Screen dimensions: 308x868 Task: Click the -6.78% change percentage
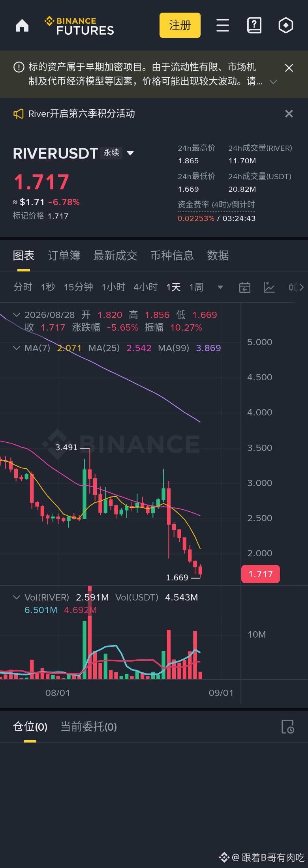click(64, 202)
